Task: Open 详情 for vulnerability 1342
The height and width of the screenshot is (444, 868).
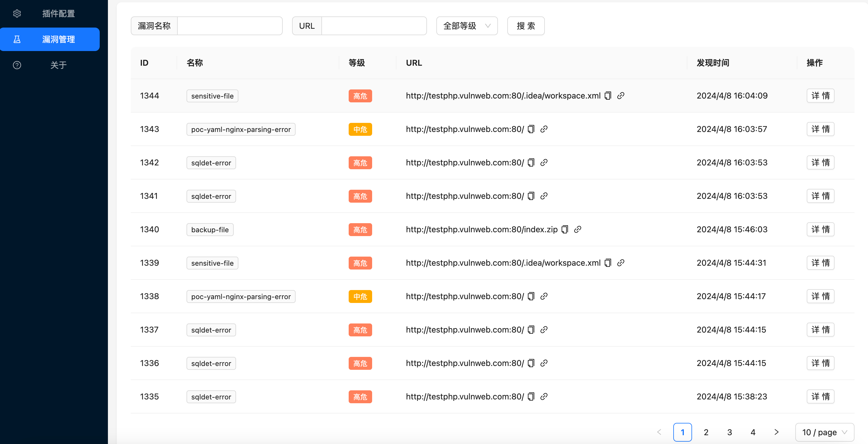Action: tap(820, 162)
